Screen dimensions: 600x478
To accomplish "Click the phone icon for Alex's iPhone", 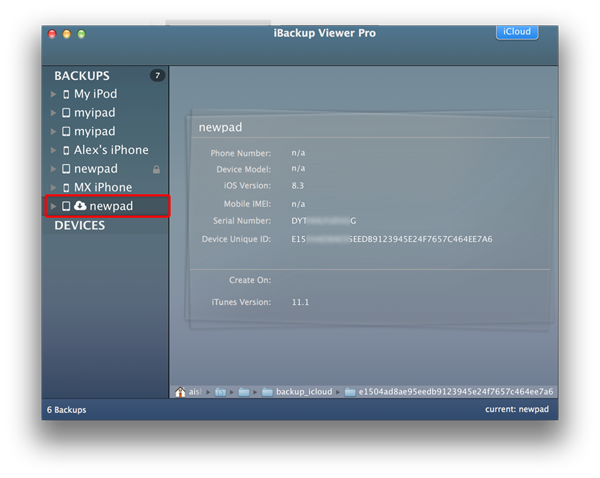I will [66, 150].
